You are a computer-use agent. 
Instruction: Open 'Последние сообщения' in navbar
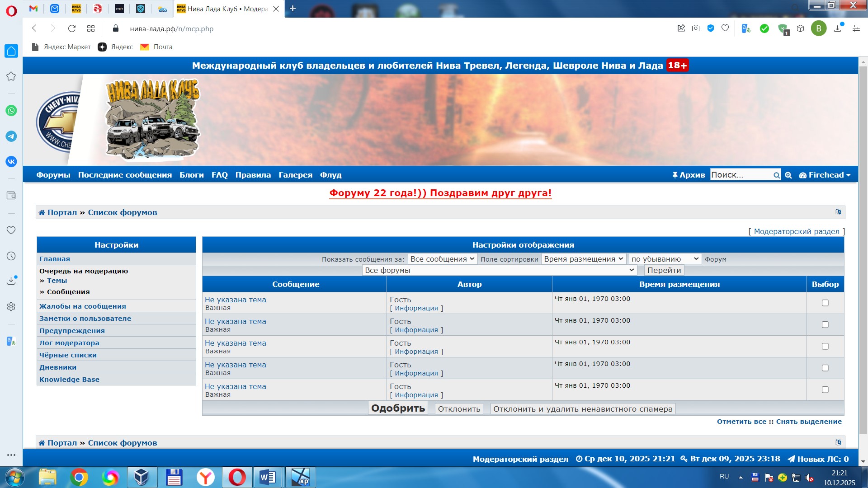pos(125,175)
